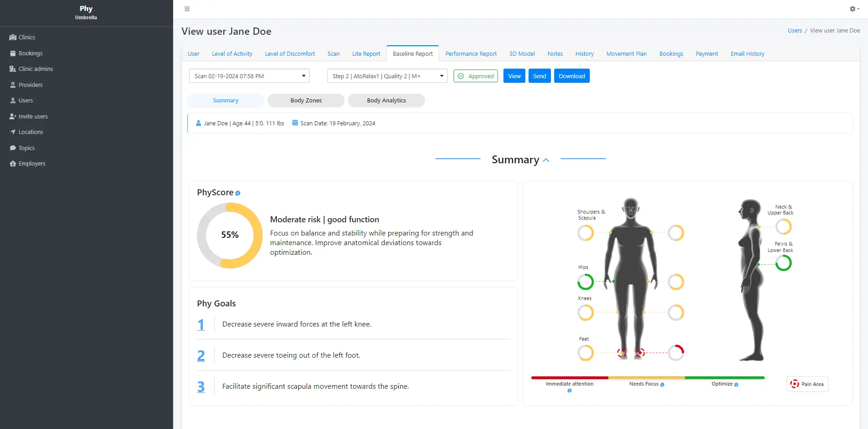Open the Clinics section in sidebar
868x429 pixels.
point(26,37)
